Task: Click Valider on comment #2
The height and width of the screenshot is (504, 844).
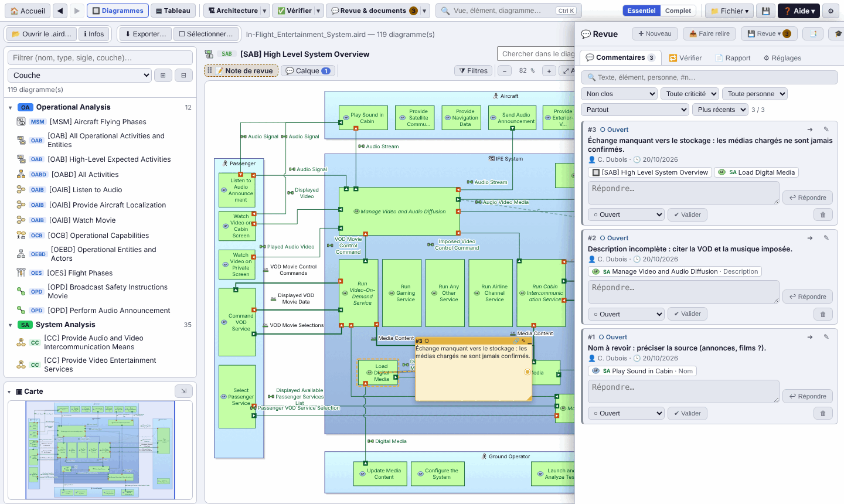Action: click(688, 314)
